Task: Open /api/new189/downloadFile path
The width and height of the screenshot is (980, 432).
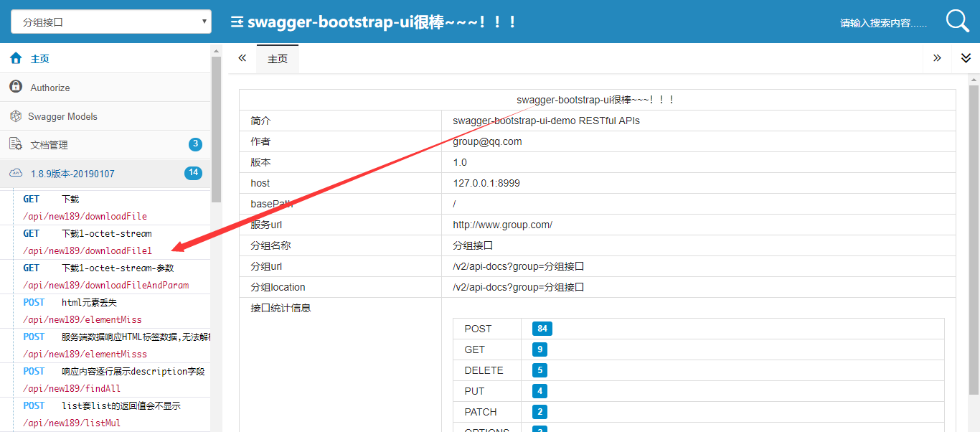Action: pyautogui.click(x=85, y=216)
